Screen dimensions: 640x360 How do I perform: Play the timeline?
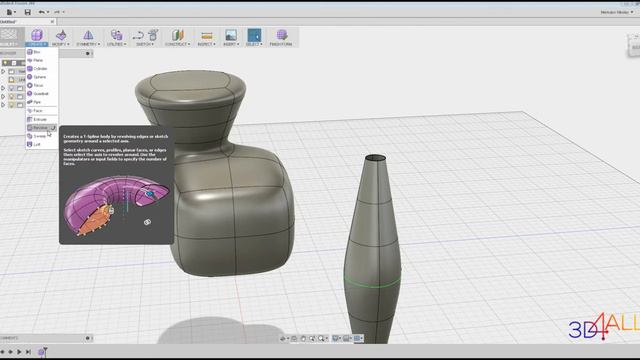pyautogui.click(x=19, y=351)
